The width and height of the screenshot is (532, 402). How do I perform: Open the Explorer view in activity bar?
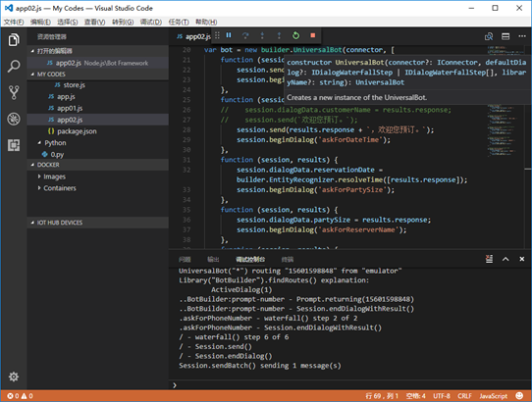point(14,39)
